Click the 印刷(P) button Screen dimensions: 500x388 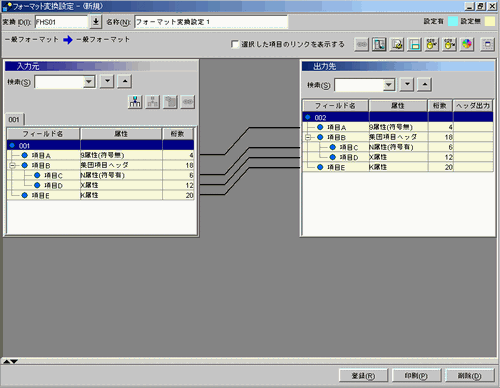pos(416,376)
